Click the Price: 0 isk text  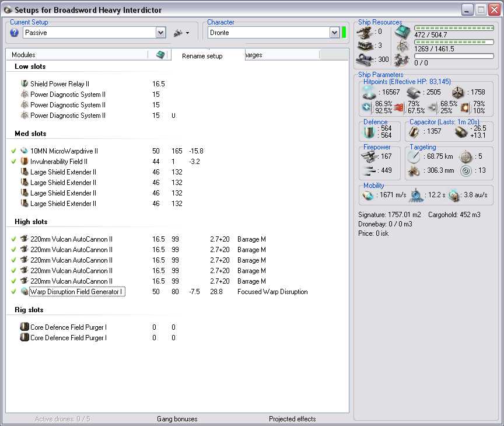[373, 233]
